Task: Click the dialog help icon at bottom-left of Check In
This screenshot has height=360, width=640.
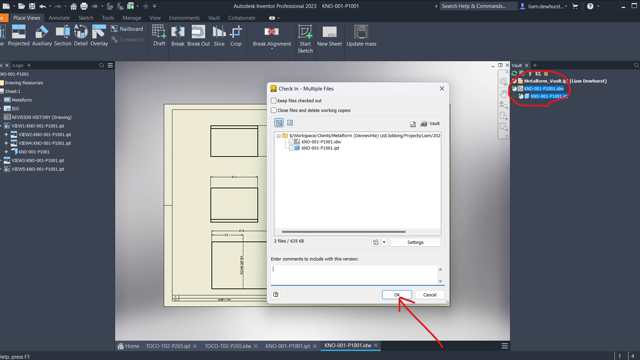Action: pos(276,294)
